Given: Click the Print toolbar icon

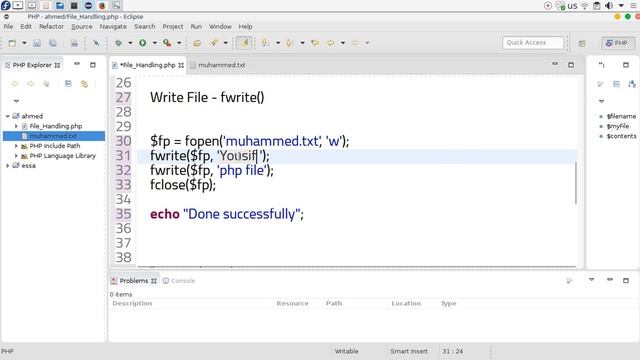Looking at the screenshot, I should pos(74,43).
